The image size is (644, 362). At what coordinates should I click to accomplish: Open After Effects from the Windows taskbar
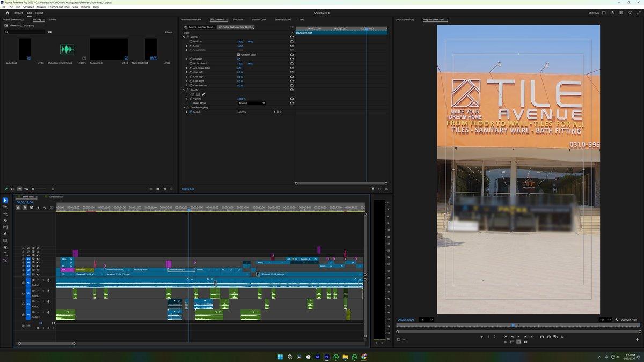point(318,357)
